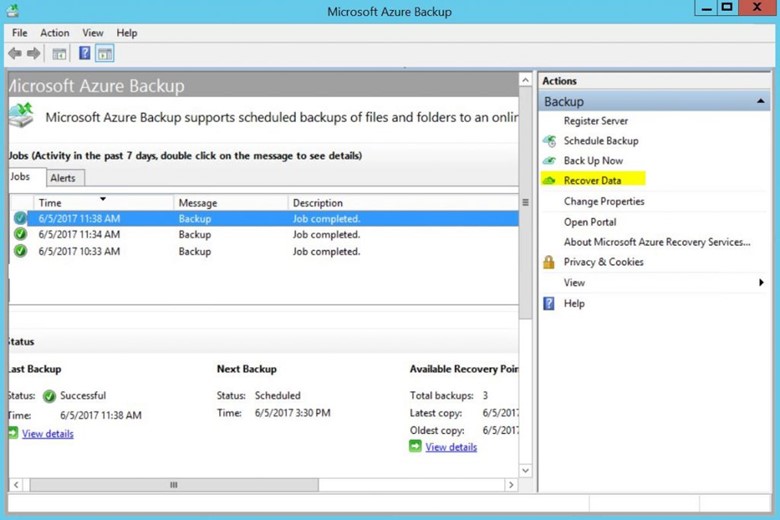Click the Total backups value 3
Viewport: 780px width, 520px height.
click(485, 396)
